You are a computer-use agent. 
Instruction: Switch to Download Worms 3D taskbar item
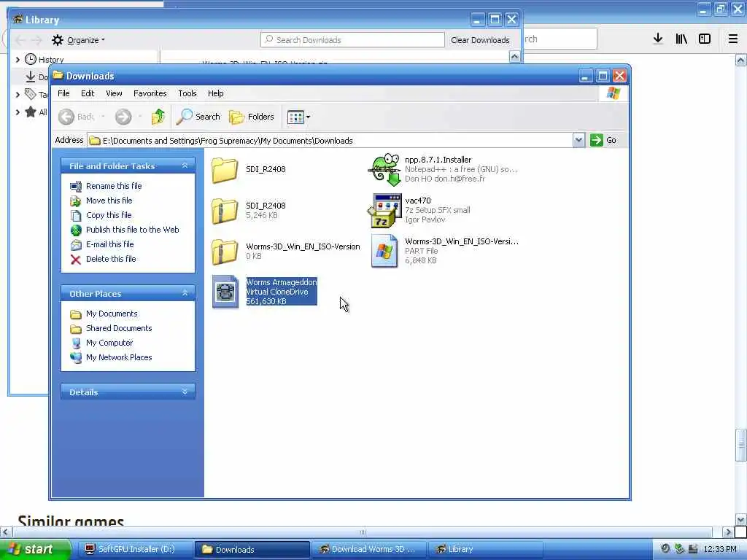pos(368,549)
